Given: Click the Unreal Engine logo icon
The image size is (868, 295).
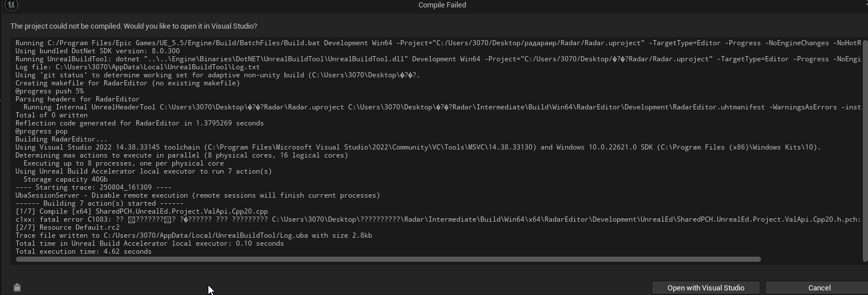Looking at the screenshot, I should (x=11, y=5).
